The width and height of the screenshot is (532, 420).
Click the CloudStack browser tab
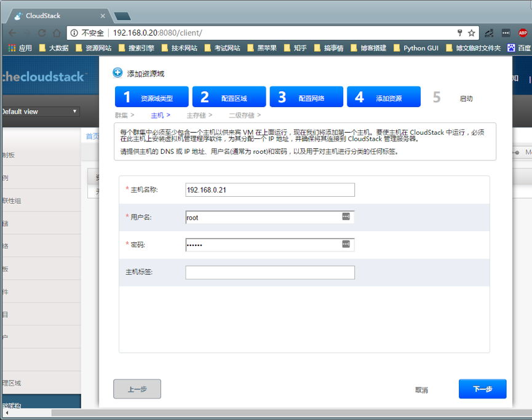(58, 16)
